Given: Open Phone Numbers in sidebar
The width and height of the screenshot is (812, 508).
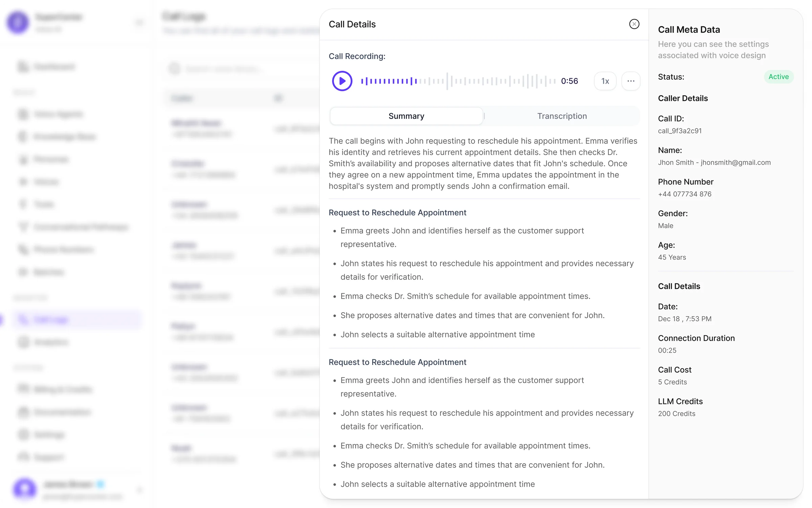Looking at the screenshot, I should click(64, 250).
